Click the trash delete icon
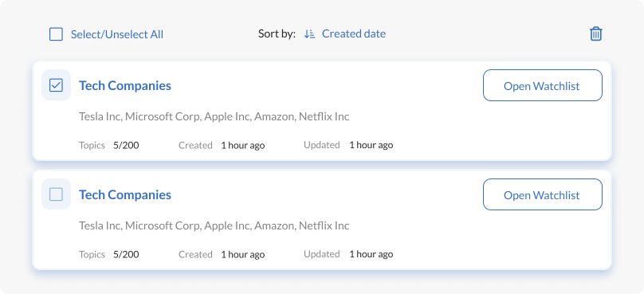Image resolution: width=644 pixels, height=294 pixels. pyautogui.click(x=596, y=33)
